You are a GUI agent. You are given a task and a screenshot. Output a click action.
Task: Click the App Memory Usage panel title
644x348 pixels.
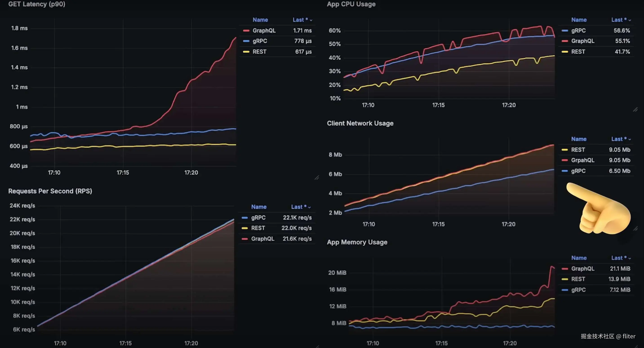357,242
